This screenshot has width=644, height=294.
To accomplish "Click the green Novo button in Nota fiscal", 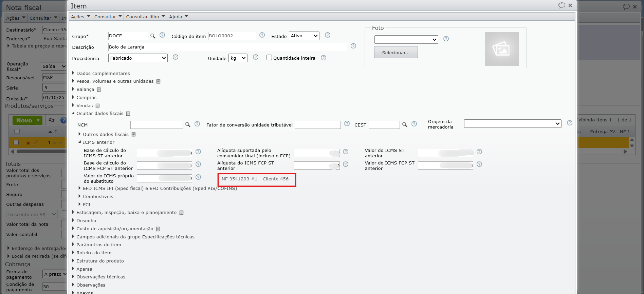I will click(x=24, y=120).
